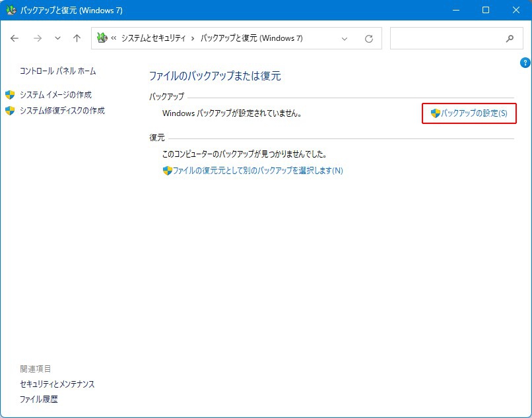This screenshot has width=532, height=418.
Task: Choose ファイルの復元元として別のバックアップを選択します
Action: tap(257, 171)
